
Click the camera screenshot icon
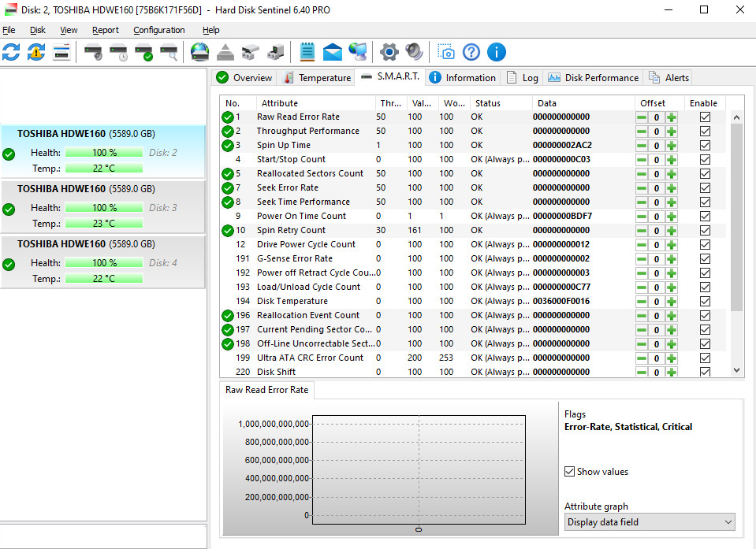(446, 52)
